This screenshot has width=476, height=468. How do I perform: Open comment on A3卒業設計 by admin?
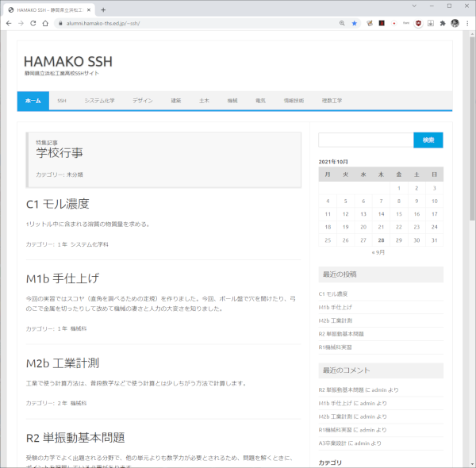point(332,443)
